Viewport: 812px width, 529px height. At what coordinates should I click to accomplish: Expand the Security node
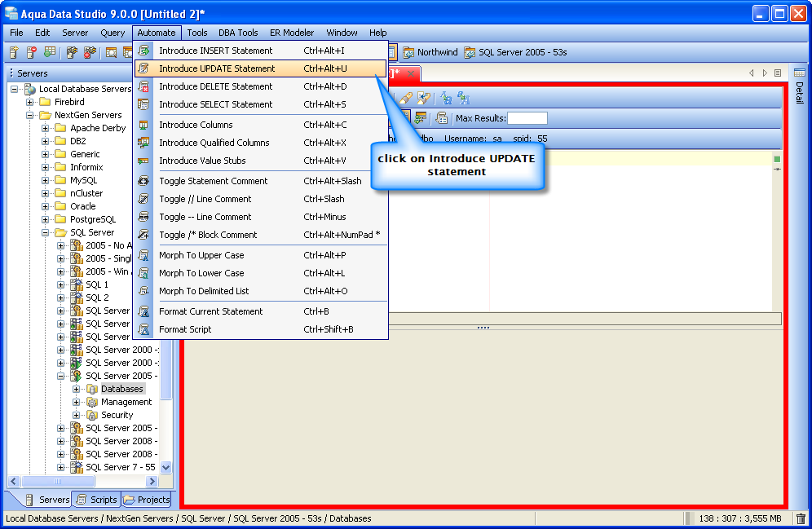click(76, 415)
